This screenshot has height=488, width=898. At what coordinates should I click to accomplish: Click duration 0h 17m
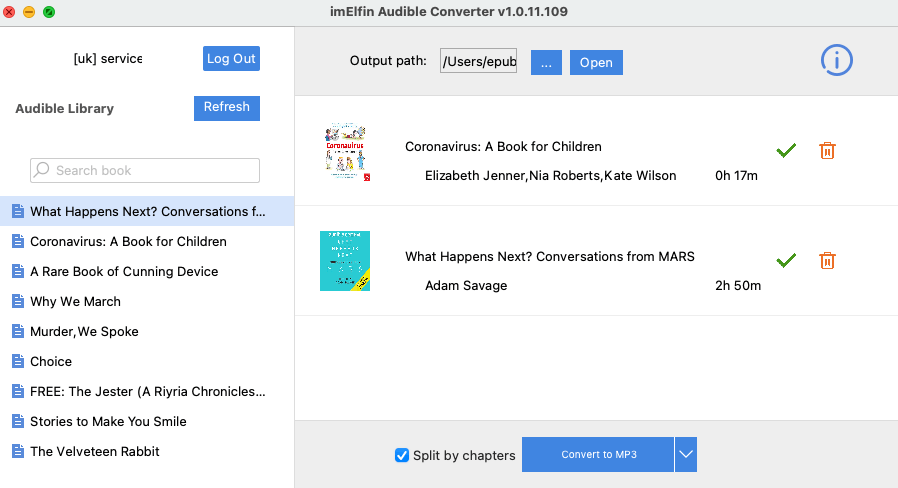click(736, 175)
